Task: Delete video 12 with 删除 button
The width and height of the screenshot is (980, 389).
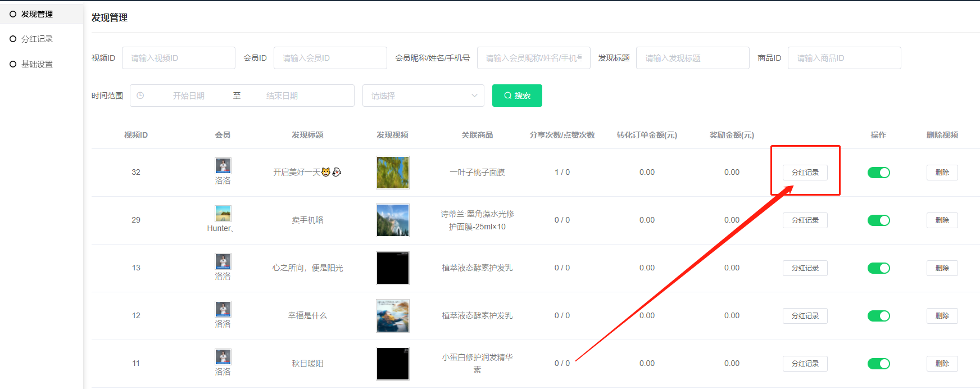Action: (x=942, y=316)
